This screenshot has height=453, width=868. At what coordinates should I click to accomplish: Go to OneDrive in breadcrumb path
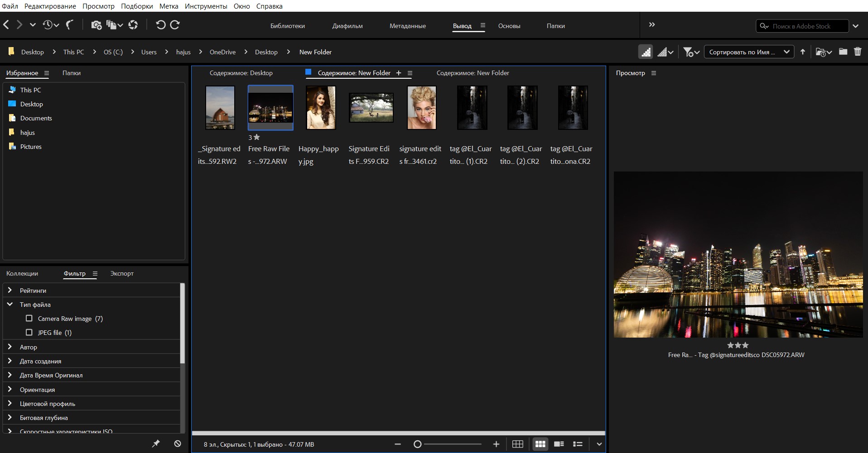pyautogui.click(x=222, y=52)
